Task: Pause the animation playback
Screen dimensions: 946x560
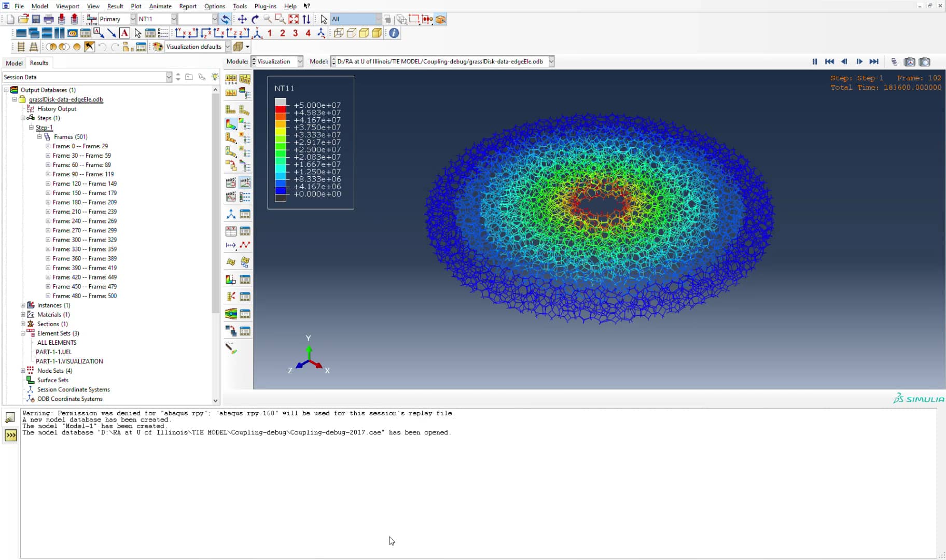Action: (x=814, y=61)
